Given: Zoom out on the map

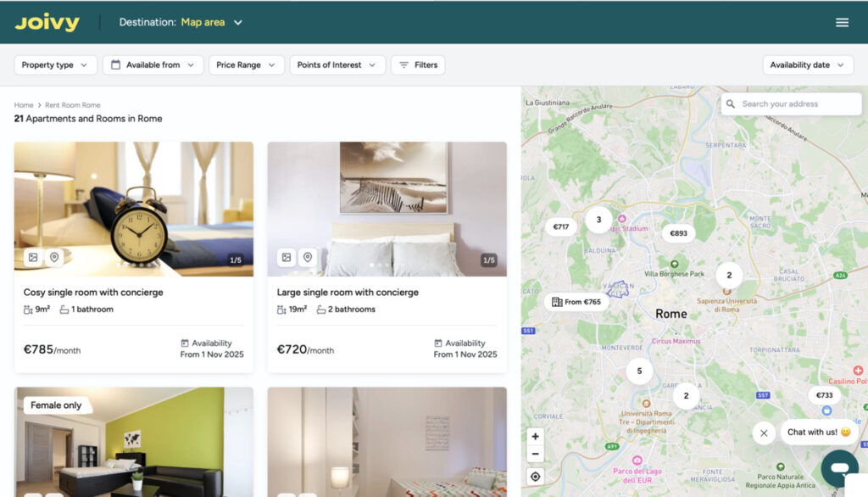Looking at the screenshot, I should tap(536, 455).
